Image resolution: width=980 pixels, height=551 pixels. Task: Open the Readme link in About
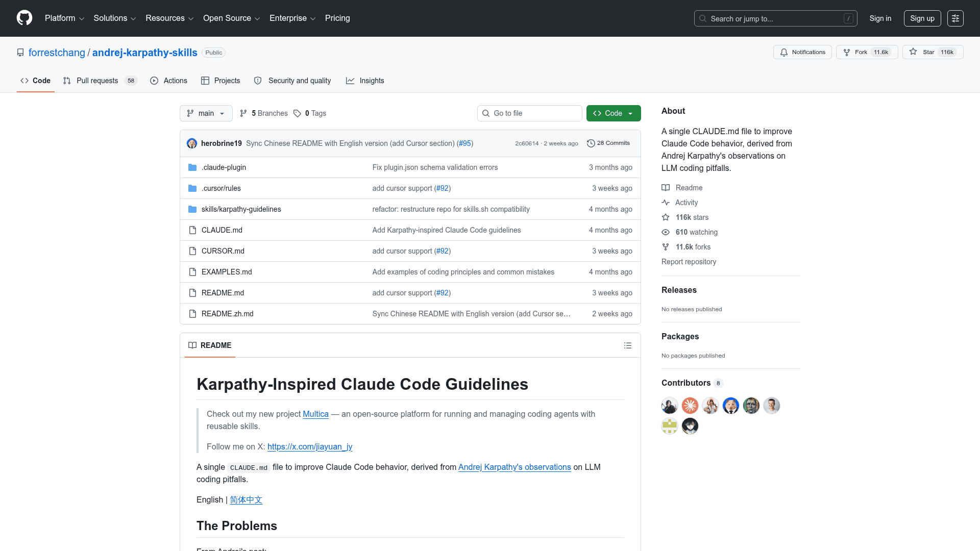pyautogui.click(x=682, y=188)
